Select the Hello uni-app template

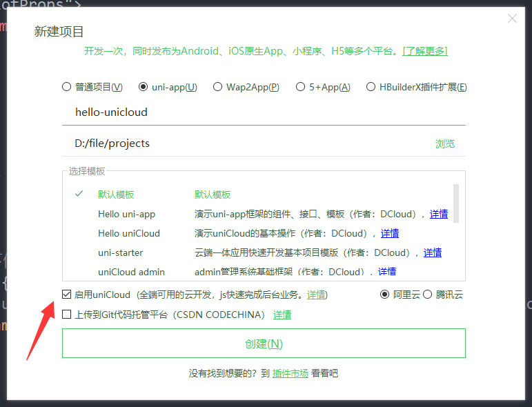127,214
